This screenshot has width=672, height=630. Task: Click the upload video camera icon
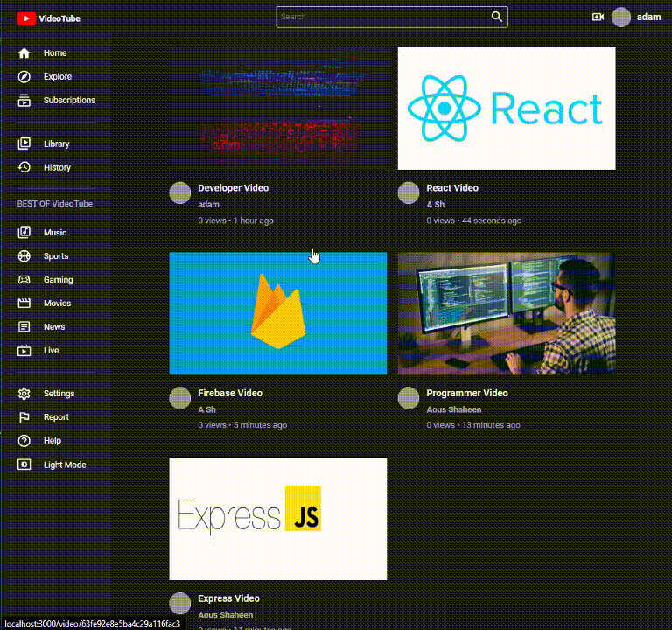598,17
